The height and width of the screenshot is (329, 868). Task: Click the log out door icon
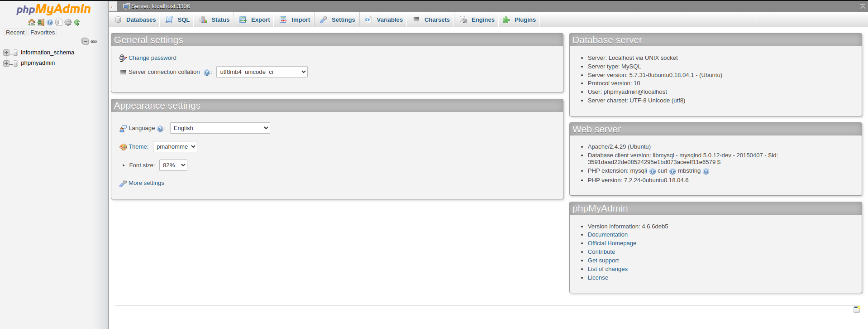(x=41, y=22)
